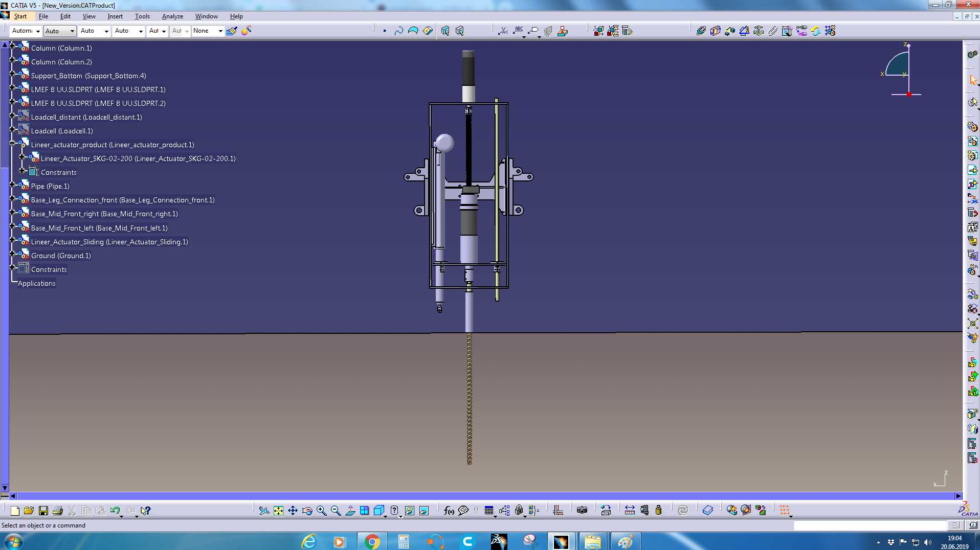Click the What's This help cursor icon
Screen dimensions: 980x550
point(146,510)
